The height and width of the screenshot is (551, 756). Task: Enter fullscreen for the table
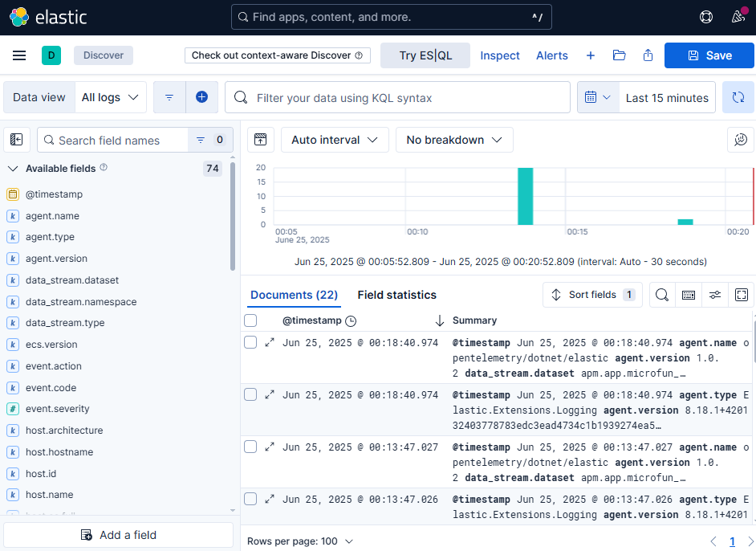(x=742, y=295)
